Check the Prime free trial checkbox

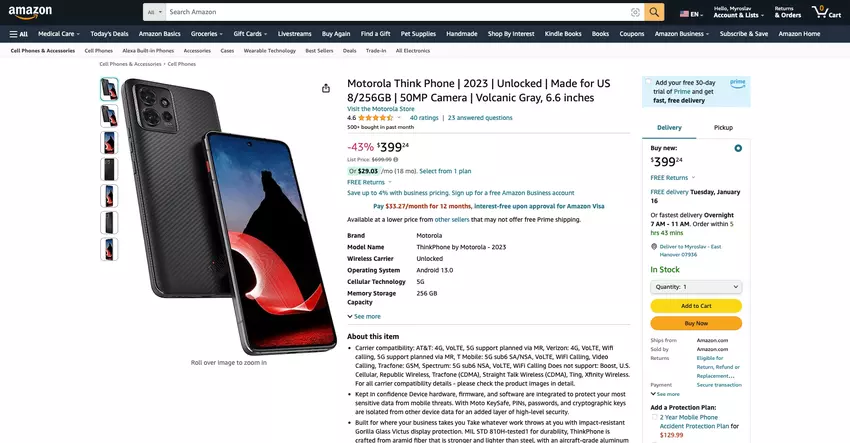(x=648, y=82)
